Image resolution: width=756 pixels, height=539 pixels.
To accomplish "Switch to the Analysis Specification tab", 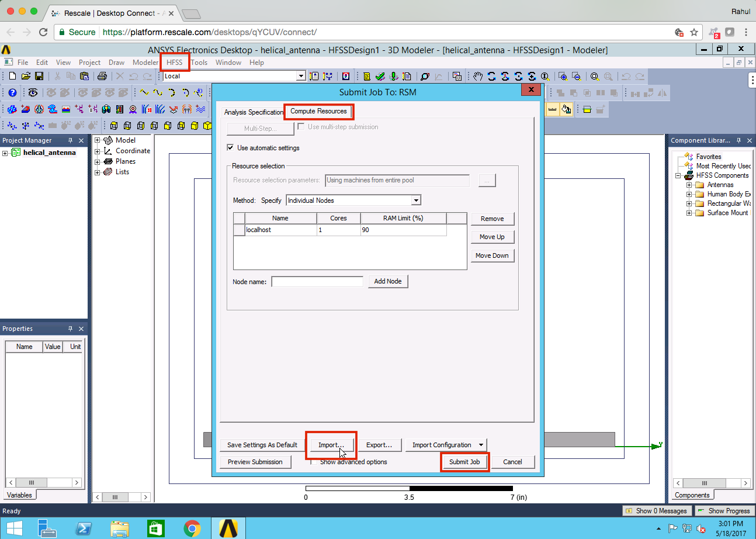I will point(254,112).
